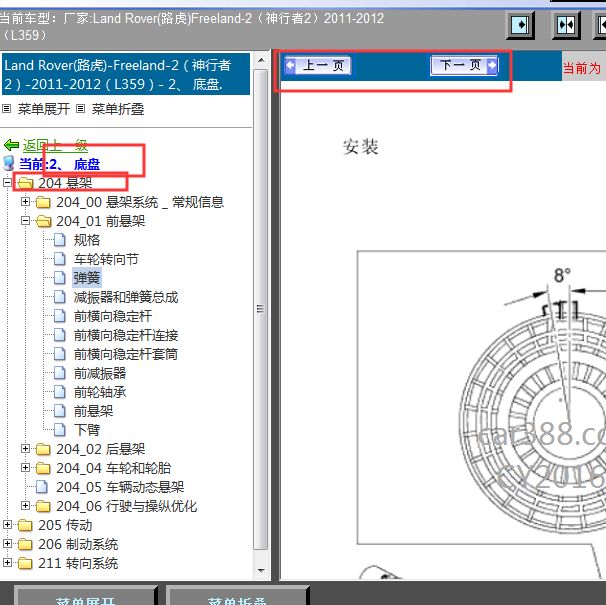
Task: Open the 前悬架 document item
Action: pyautogui.click(x=94, y=411)
